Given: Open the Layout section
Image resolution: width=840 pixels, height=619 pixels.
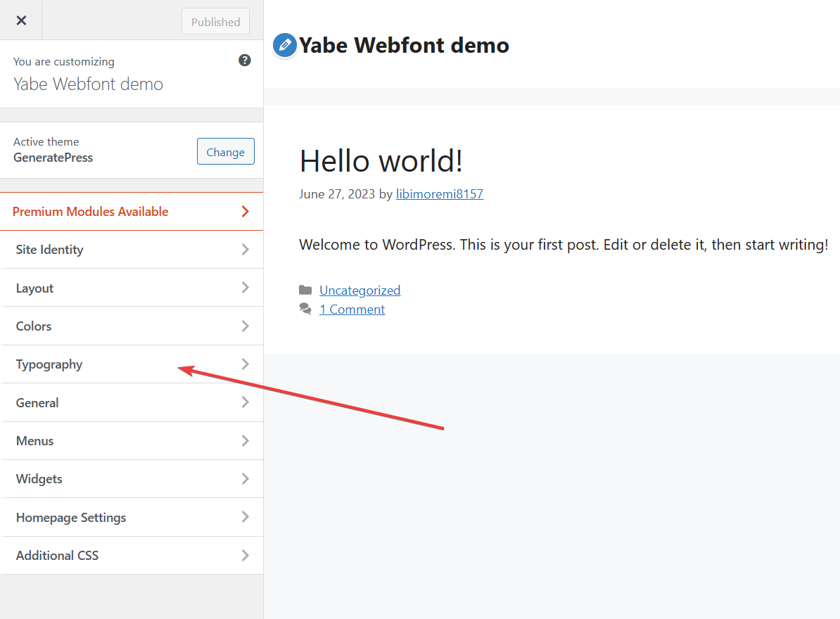Looking at the screenshot, I should [132, 288].
